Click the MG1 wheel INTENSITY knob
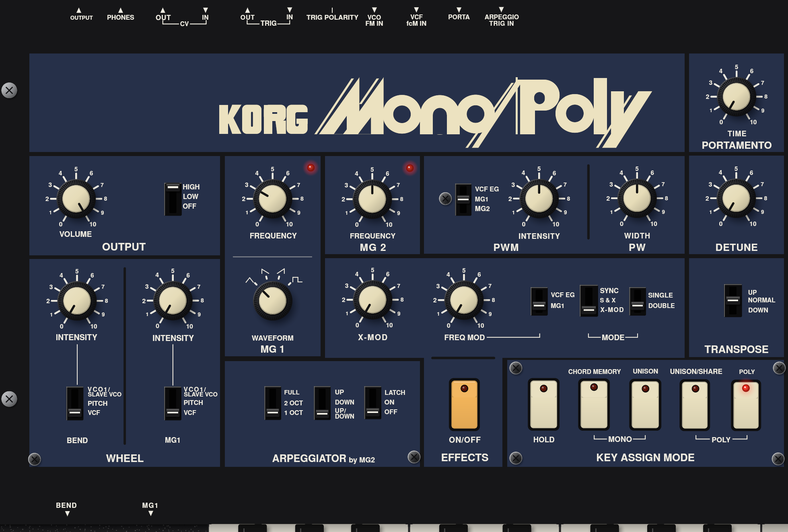The height and width of the screenshot is (532, 788). click(173, 301)
